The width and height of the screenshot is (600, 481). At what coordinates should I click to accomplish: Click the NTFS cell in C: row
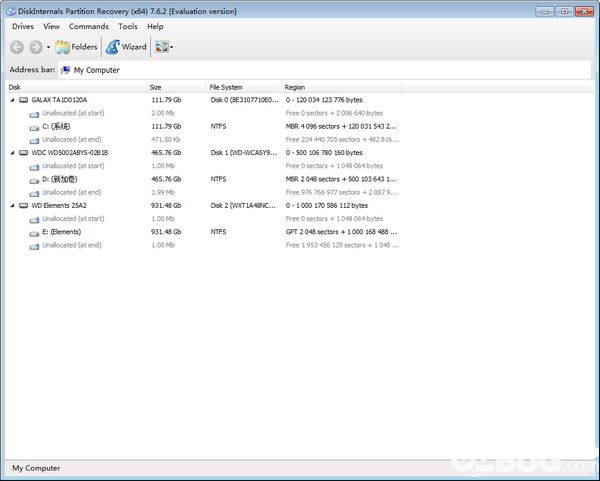tap(218, 126)
